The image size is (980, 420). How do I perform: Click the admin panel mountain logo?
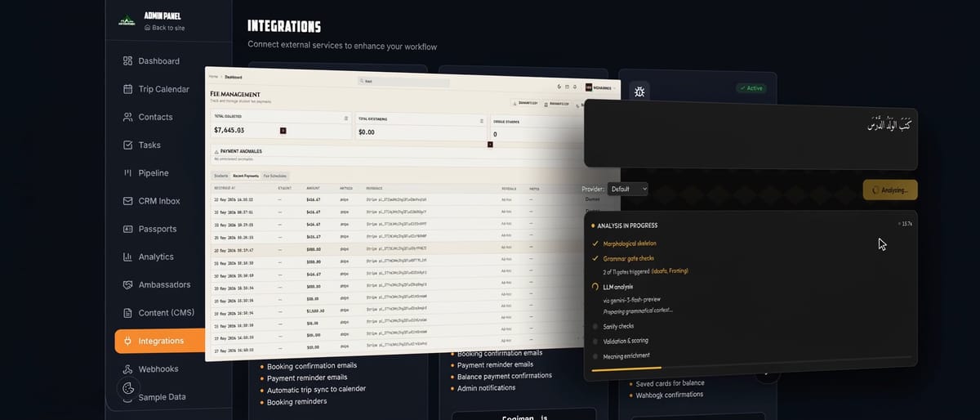[126, 21]
